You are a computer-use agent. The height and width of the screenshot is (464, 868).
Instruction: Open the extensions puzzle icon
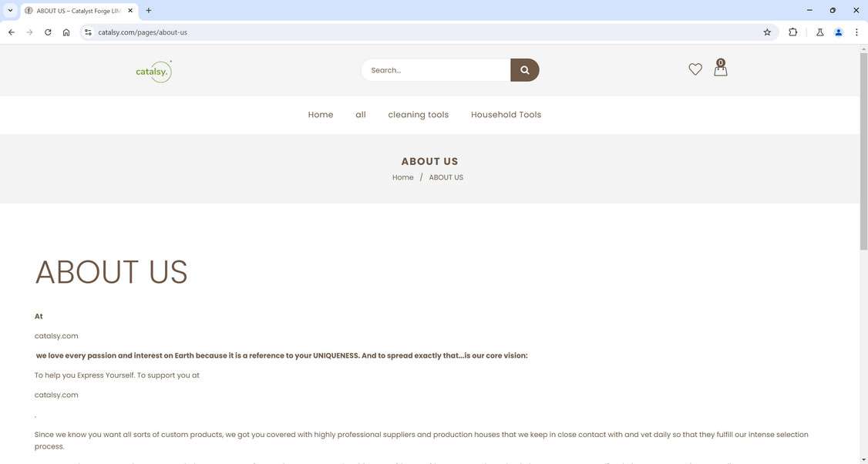[x=792, y=32]
